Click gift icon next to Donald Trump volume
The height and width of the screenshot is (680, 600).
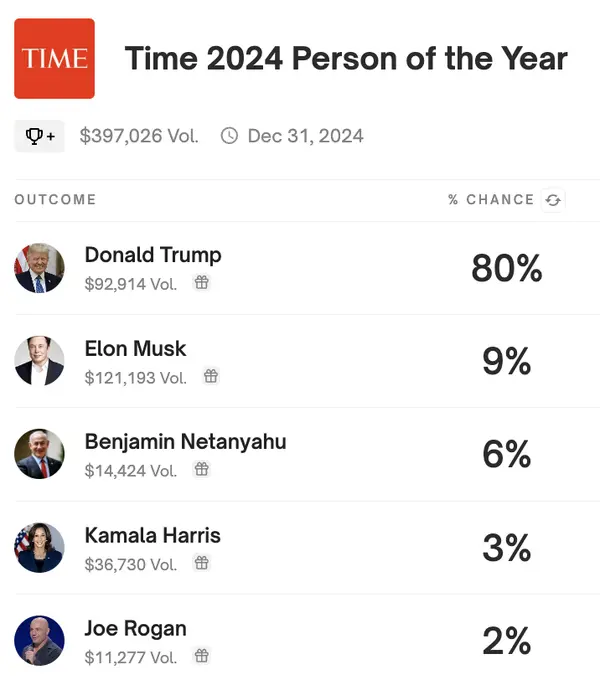pyautogui.click(x=201, y=283)
